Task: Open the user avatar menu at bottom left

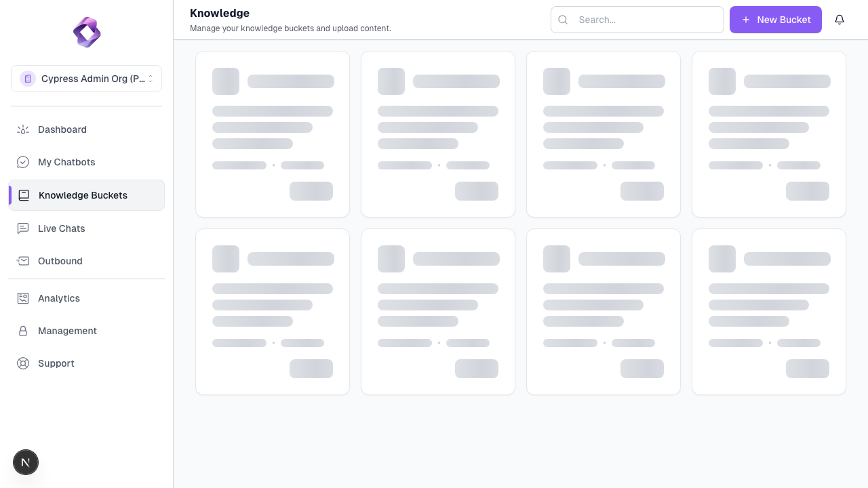Action: (26, 462)
